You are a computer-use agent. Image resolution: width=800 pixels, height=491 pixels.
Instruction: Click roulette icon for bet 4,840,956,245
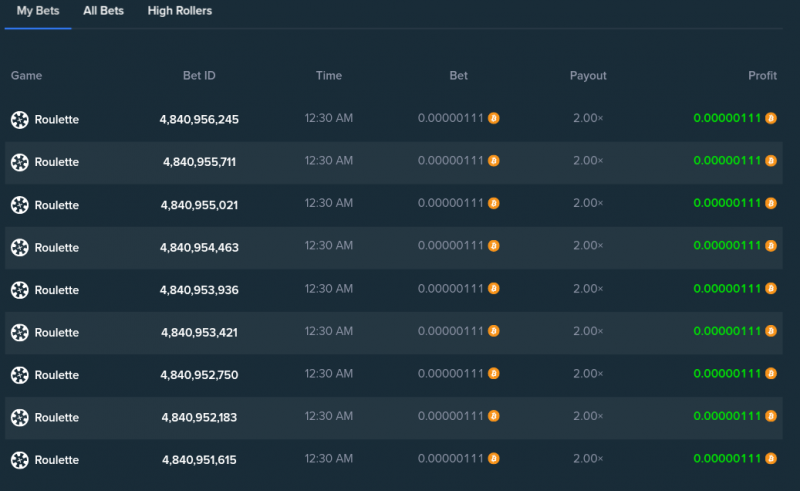click(20, 120)
